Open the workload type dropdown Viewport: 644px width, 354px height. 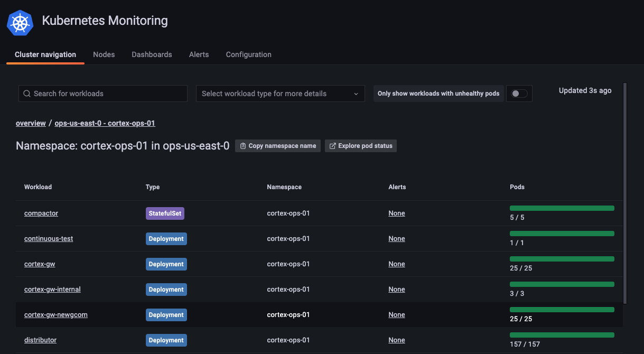tap(281, 94)
